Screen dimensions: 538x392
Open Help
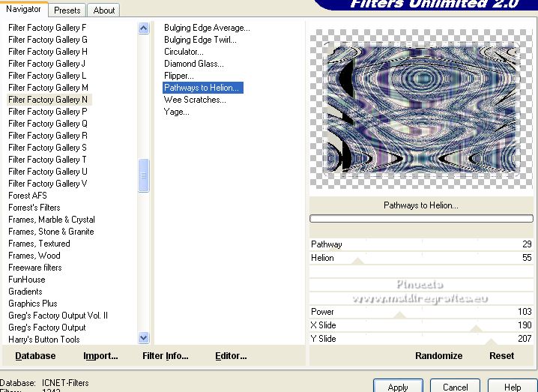click(x=513, y=387)
